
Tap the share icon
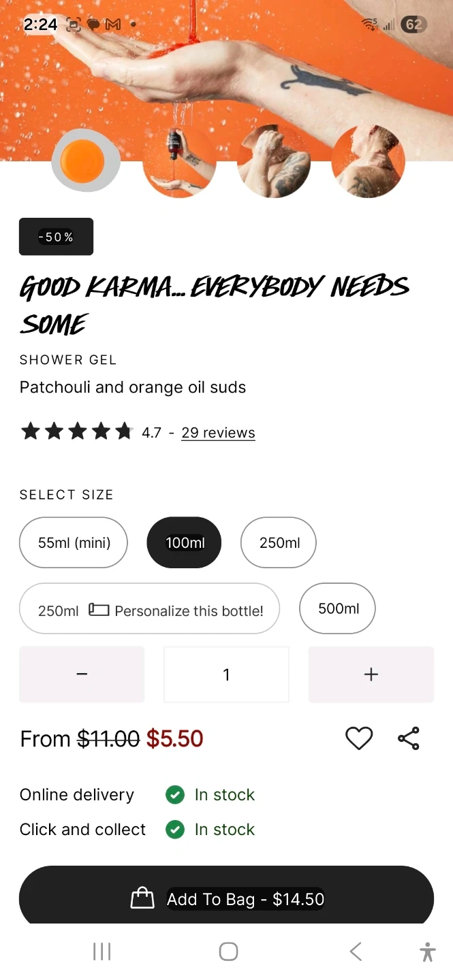point(408,738)
